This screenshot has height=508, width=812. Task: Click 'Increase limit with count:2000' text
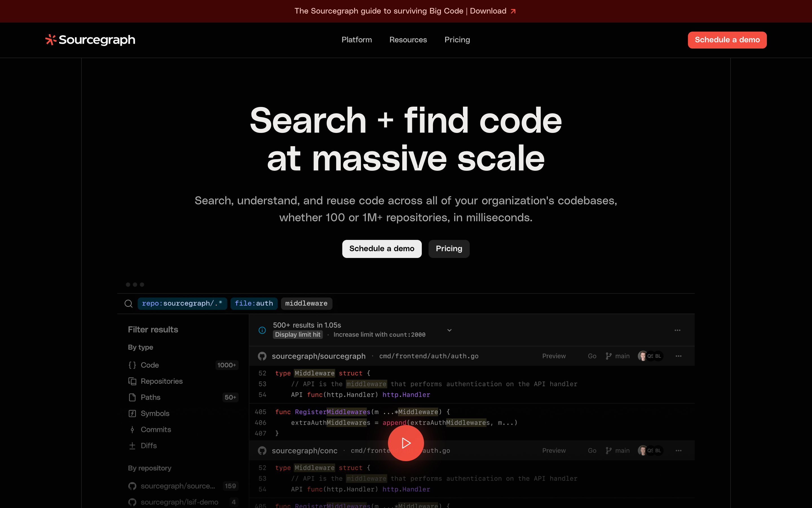[379, 335]
